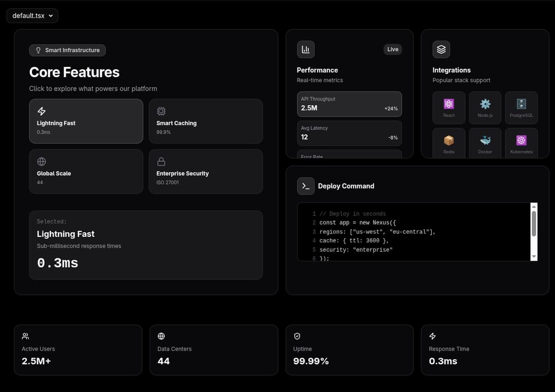This screenshot has width=555, height=392.
Task: Click the scroll-down arrow in the code block
Action: [x=534, y=257]
